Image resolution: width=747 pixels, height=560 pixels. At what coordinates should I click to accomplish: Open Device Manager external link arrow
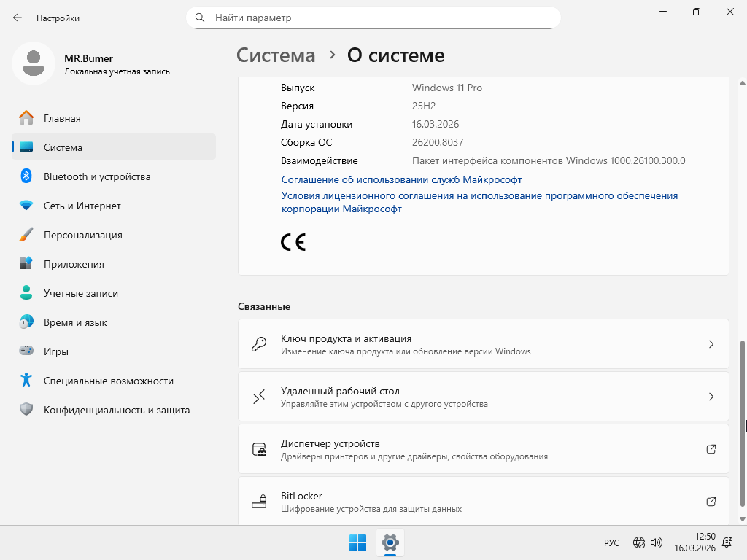click(711, 449)
